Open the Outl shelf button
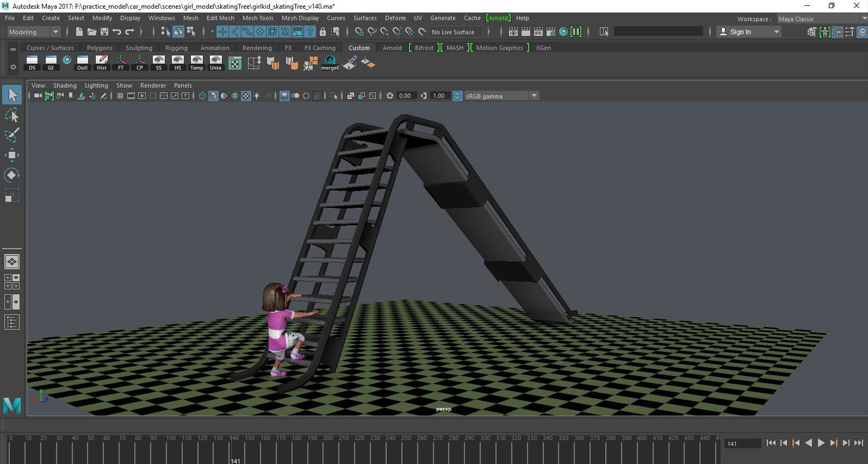This screenshot has width=868, height=464. click(82, 63)
